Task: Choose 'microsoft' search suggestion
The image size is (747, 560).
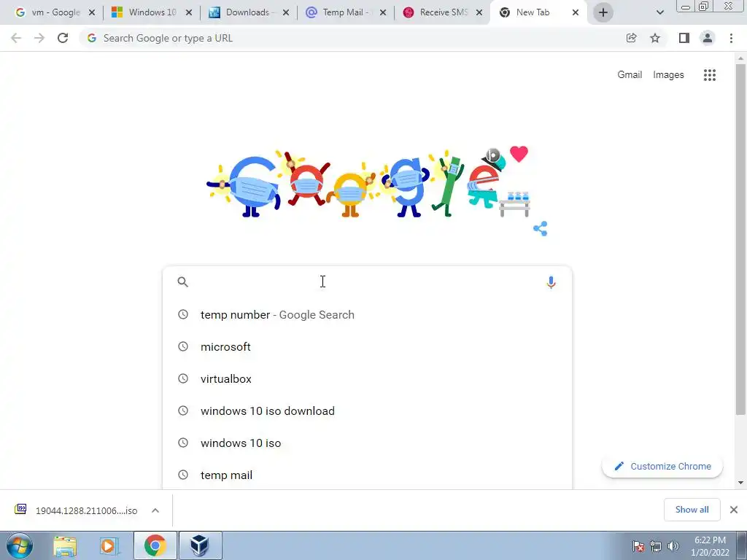Action: (x=367, y=346)
